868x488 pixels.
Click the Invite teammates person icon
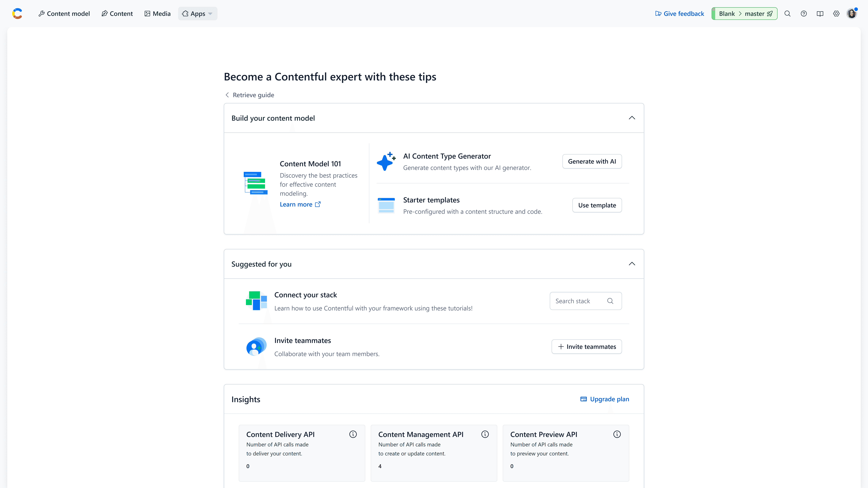[256, 347]
